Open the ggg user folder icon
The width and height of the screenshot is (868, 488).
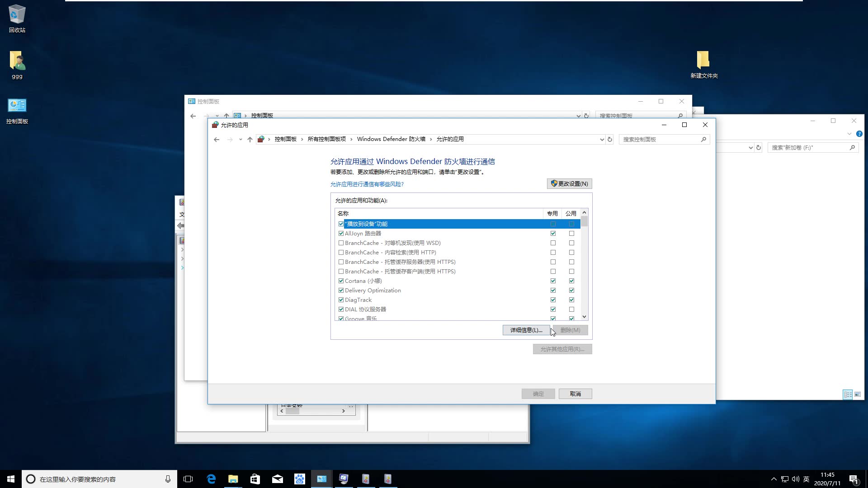17,65
